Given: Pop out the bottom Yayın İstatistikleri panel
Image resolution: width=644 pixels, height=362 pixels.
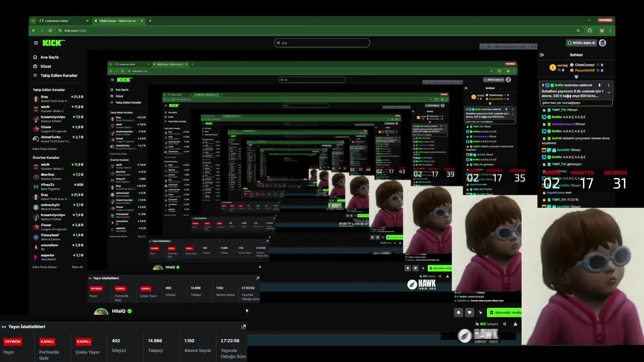Looking at the screenshot, I should tap(244, 327).
